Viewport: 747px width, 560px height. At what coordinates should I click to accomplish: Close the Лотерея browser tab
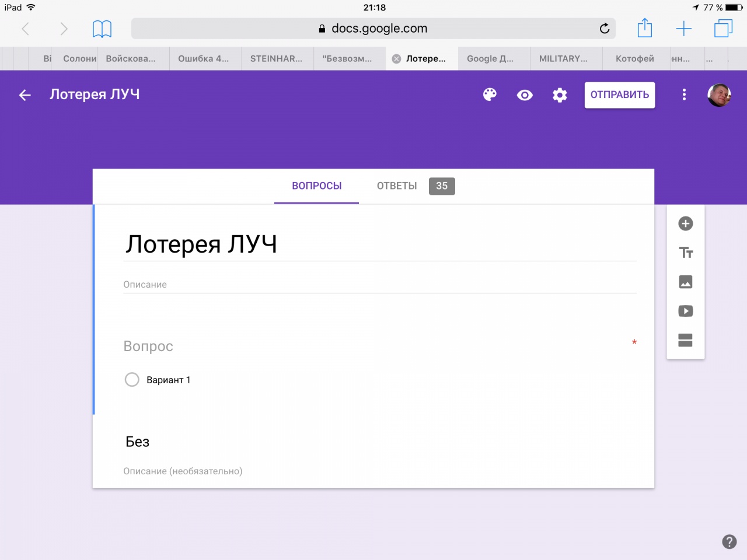[396, 59]
